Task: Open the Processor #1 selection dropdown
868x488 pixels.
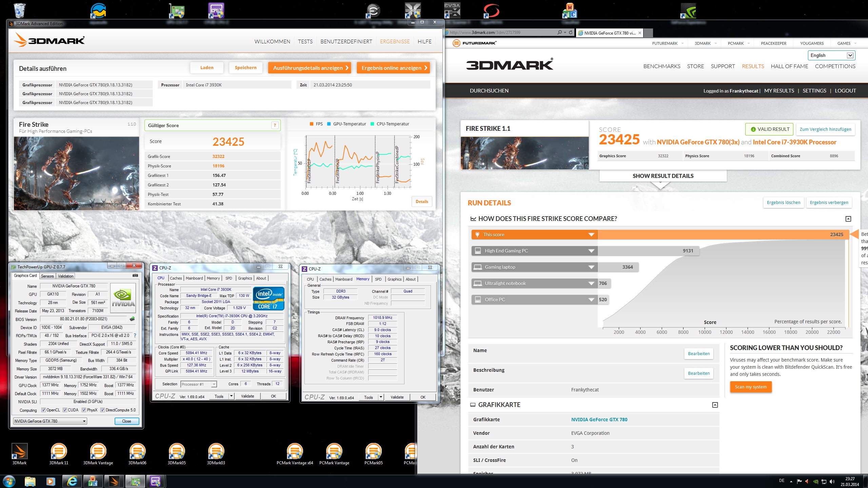Action: click(199, 384)
